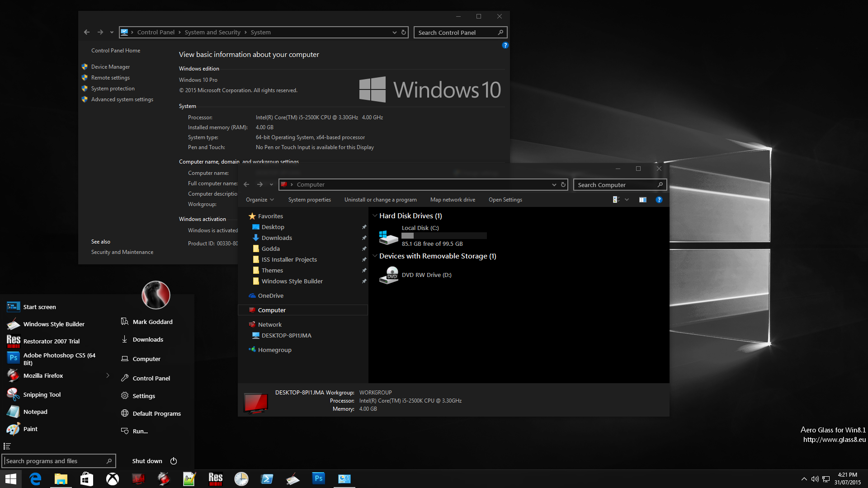
Task: Click the Xbox icon in taskbar
Action: tap(113, 479)
